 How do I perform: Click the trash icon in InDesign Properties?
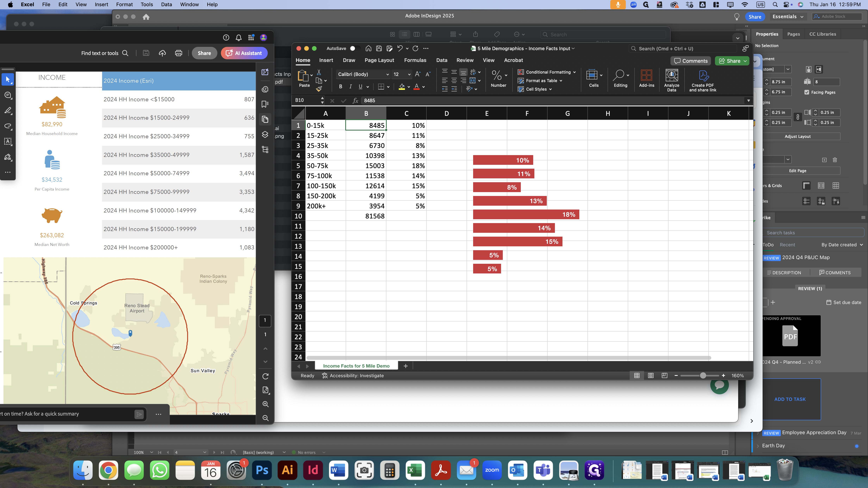coord(835,160)
